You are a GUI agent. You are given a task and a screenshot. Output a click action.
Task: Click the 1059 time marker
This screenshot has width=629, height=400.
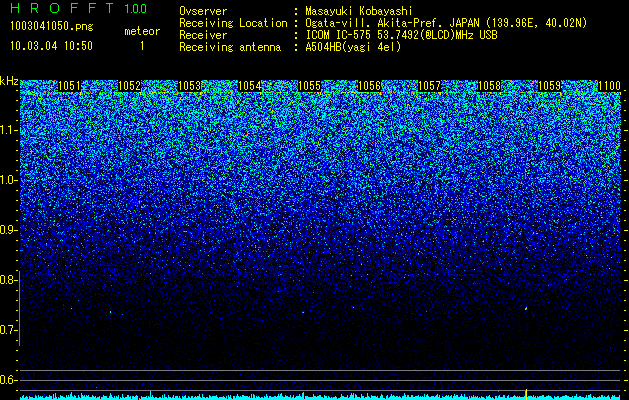549,86
